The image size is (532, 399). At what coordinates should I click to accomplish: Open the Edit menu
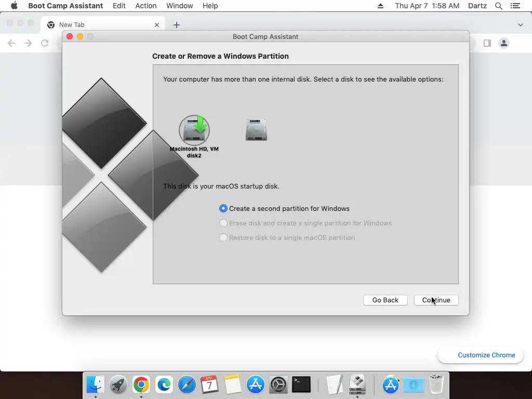point(119,6)
